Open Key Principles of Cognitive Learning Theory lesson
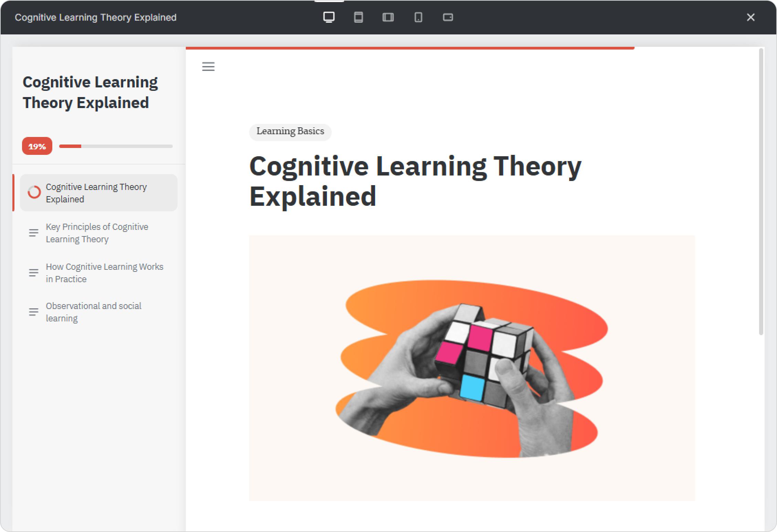 pos(97,233)
